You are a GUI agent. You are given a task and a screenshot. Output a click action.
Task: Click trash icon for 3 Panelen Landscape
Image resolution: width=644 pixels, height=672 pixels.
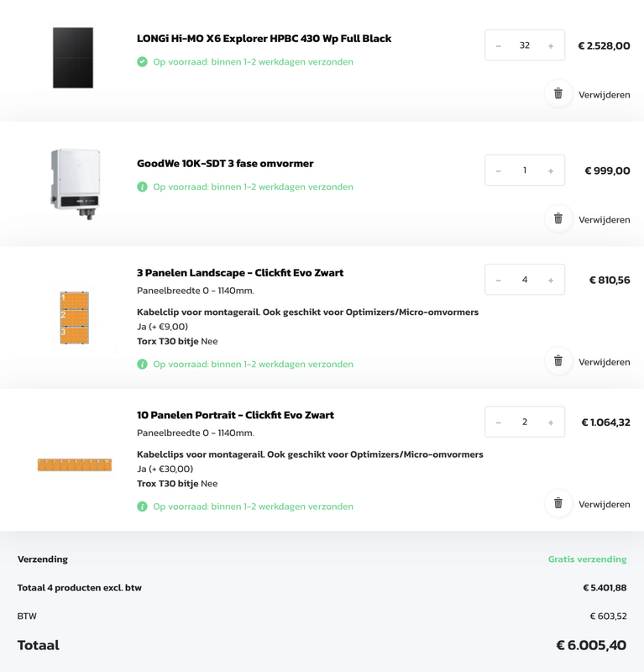(x=558, y=361)
